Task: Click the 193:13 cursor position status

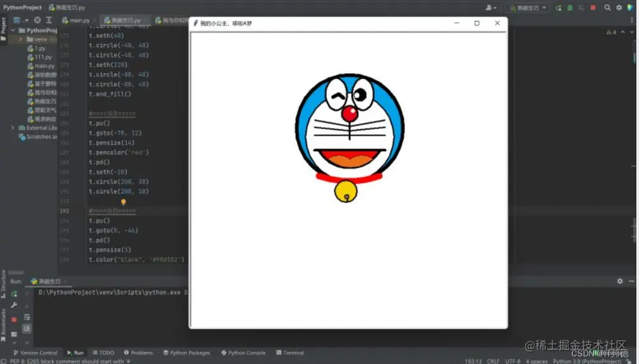Action: 473,361
